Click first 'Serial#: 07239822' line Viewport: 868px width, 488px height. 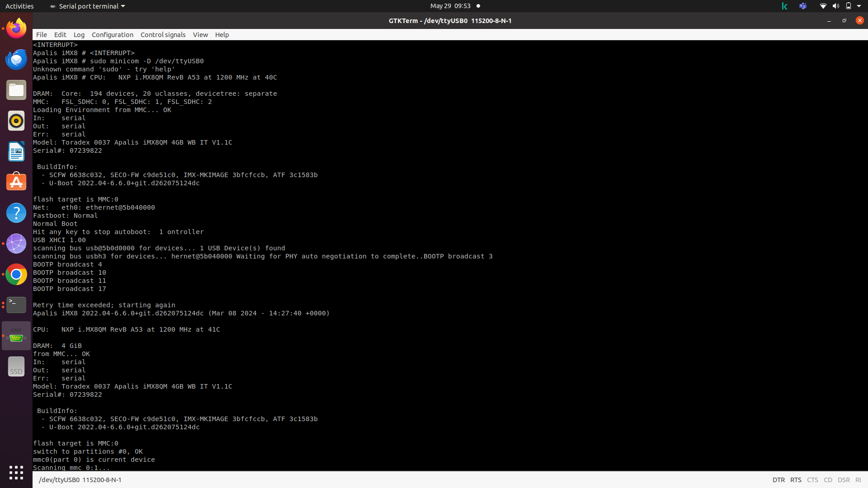67,150
